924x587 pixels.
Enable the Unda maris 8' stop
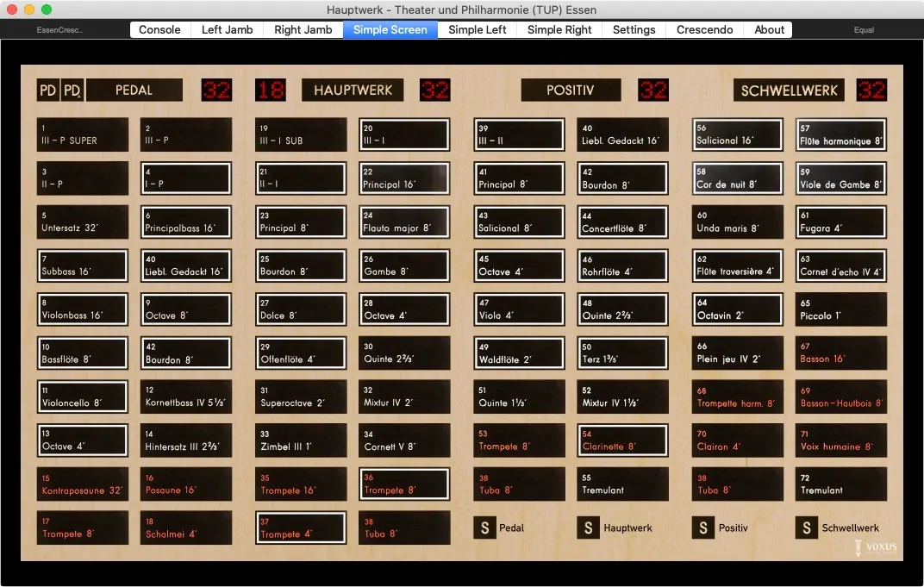[x=738, y=222]
